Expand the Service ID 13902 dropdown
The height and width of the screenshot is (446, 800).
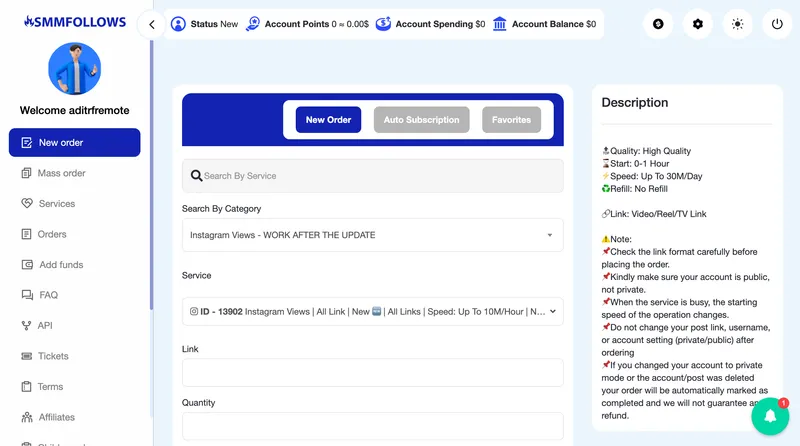[x=372, y=311]
